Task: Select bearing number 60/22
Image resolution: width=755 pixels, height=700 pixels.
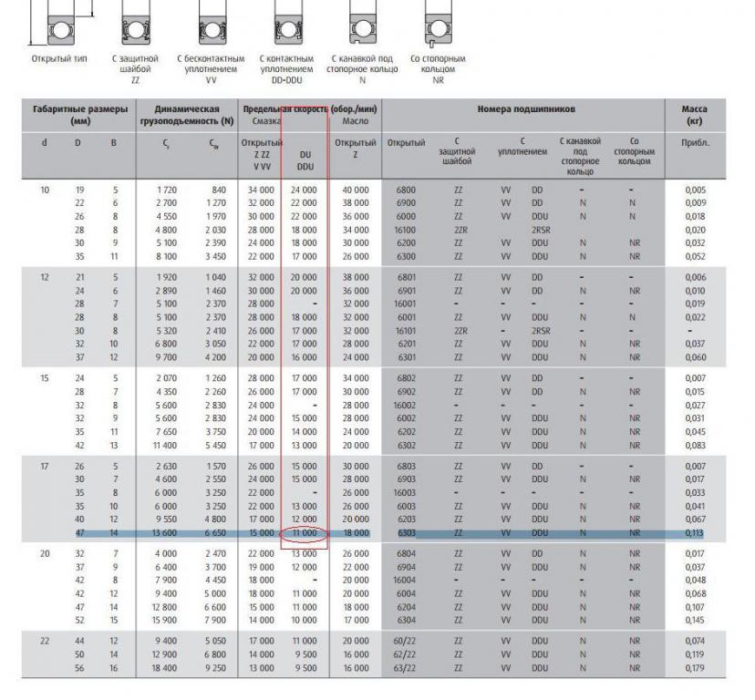Action: 405,642
